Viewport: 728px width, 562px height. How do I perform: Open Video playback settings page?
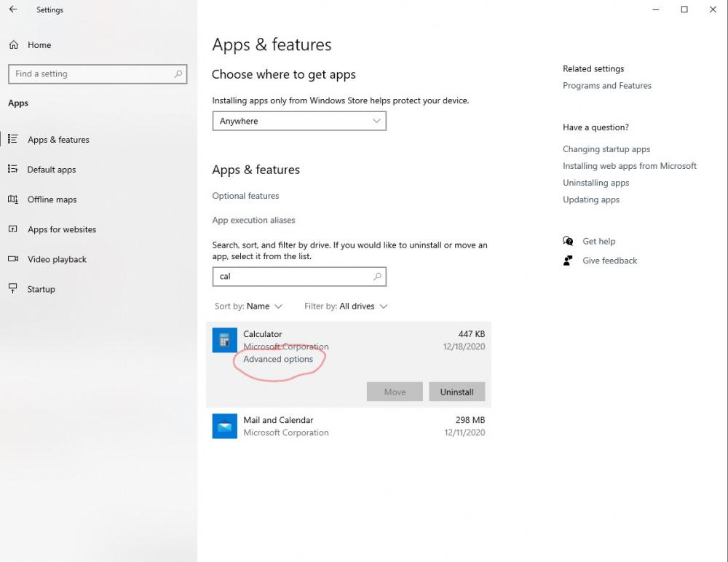[57, 259]
